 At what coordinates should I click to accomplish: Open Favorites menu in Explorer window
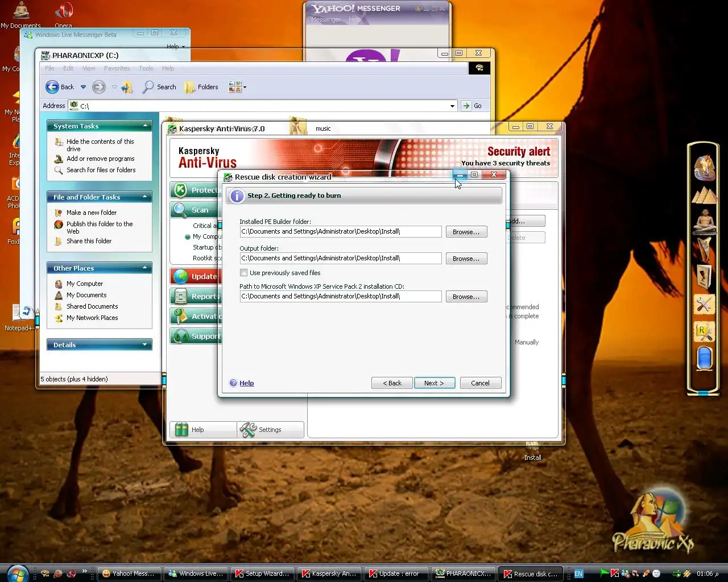(x=117, y=68)
